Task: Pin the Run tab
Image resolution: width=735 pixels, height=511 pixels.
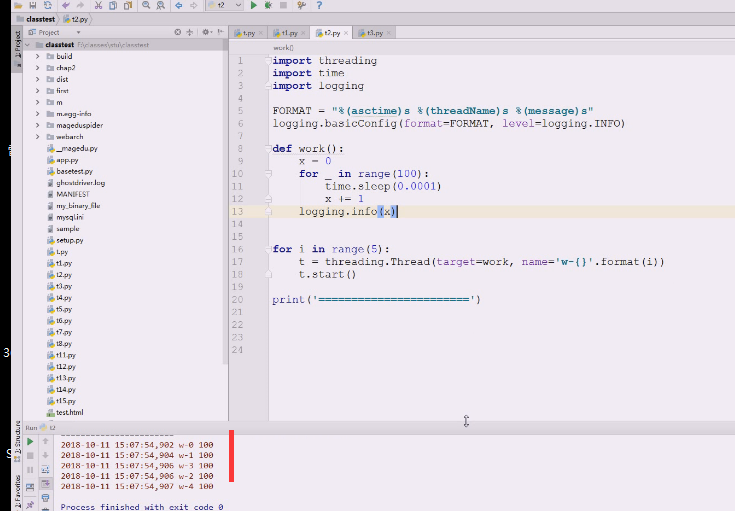Action: (x=30, y=504)
